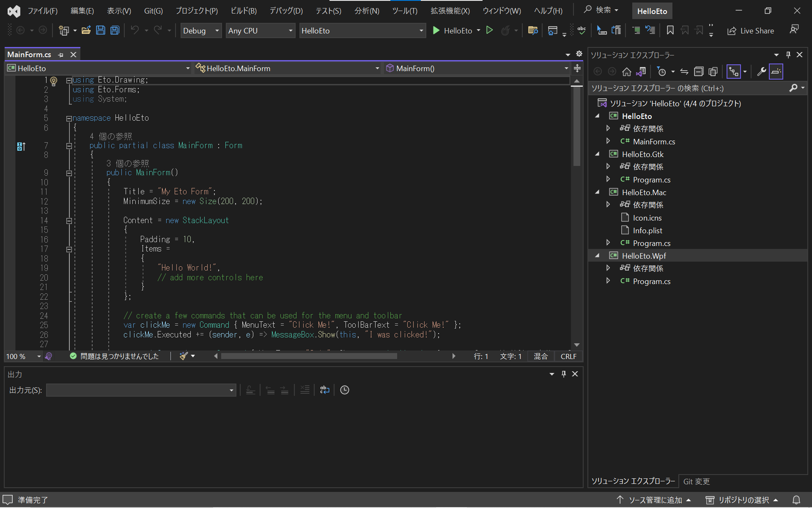Viewport: 812px width, 508px height.
Task: Open the Debug menu
Action: click(x=286, y=11)
